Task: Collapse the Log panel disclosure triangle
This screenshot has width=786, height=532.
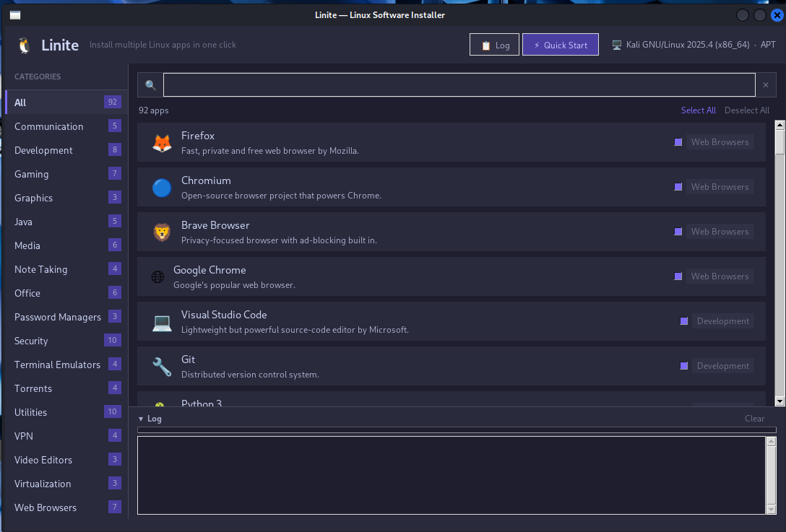Action: [141, 419]
